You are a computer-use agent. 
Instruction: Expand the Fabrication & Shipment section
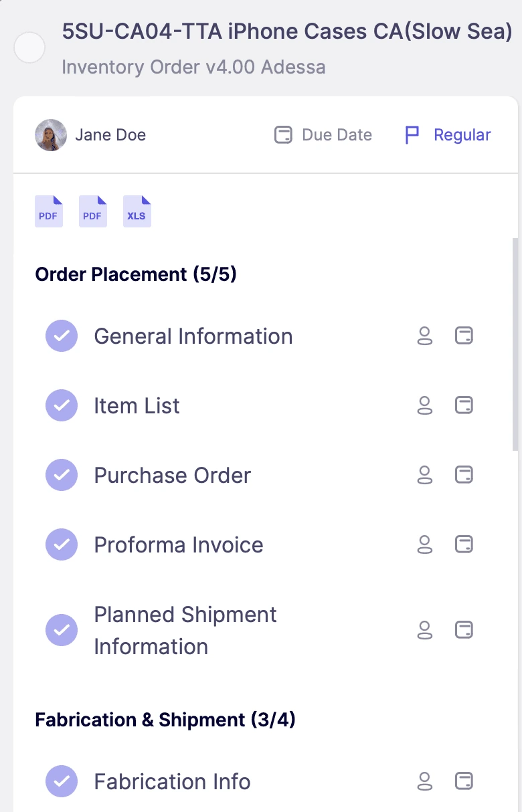[165, 720]
